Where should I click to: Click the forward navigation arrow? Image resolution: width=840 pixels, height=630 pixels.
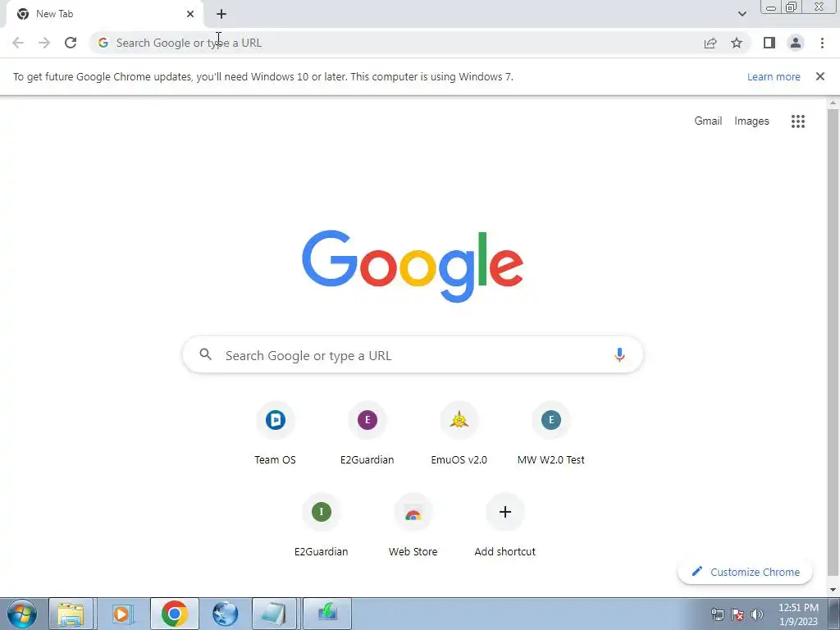(x=44, y=43)
